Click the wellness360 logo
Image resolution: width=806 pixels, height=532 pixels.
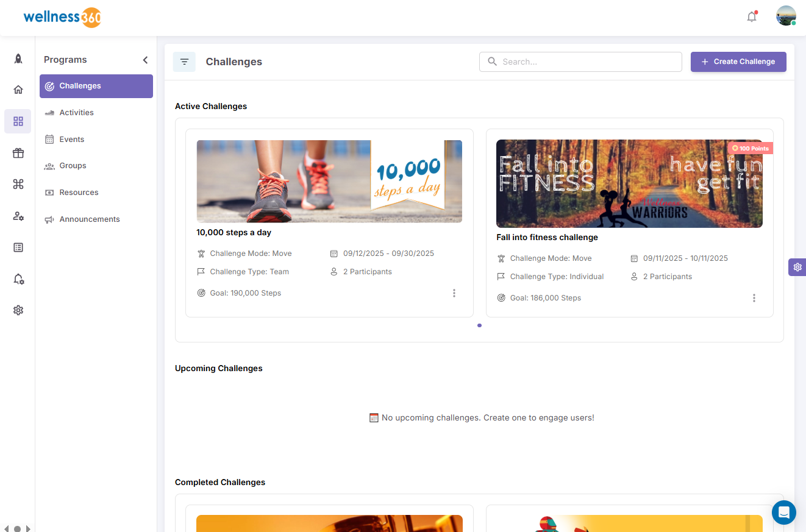pyautogui.click(x=62, y=17)
